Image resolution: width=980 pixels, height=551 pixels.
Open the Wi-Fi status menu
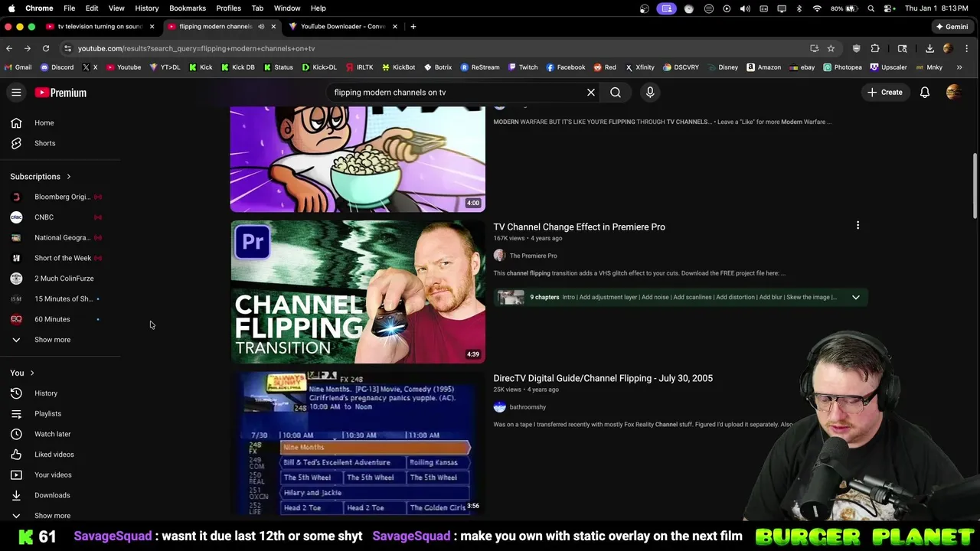pyautogui.click(x=817, y=8)
